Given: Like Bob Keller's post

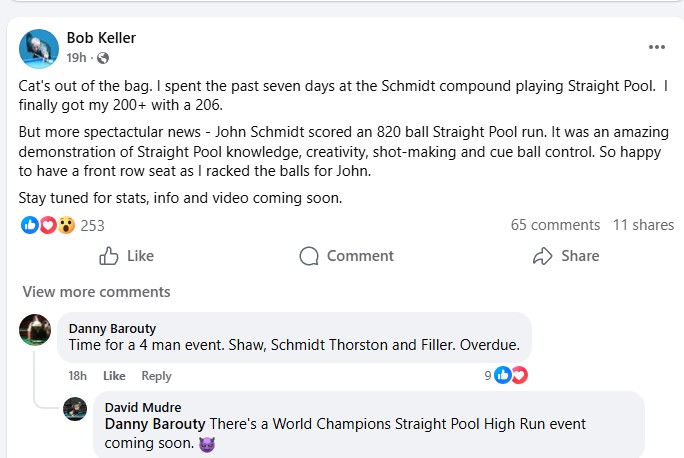Looking at the screenshot, I should pos(127,256).
